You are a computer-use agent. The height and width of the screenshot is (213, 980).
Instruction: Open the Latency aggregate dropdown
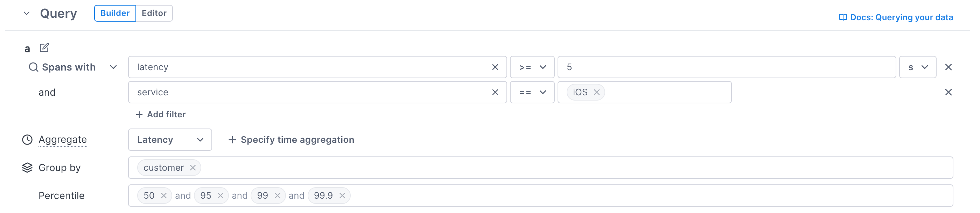click(170, 140)
